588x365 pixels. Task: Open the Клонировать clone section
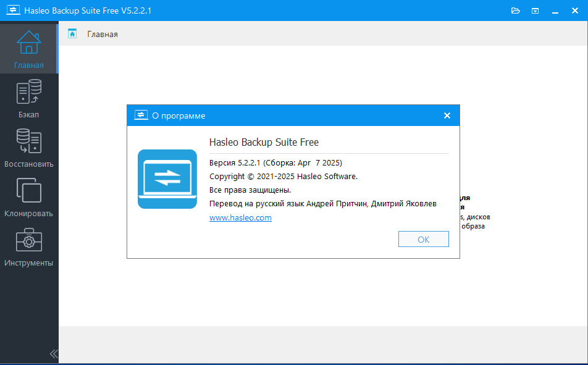[x=29, y=197]
